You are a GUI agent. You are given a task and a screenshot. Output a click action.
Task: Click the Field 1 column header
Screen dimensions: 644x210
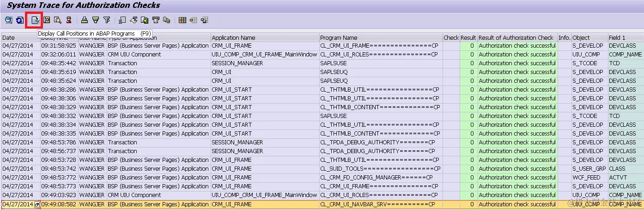pyautogui.click(x=626, y=37)
